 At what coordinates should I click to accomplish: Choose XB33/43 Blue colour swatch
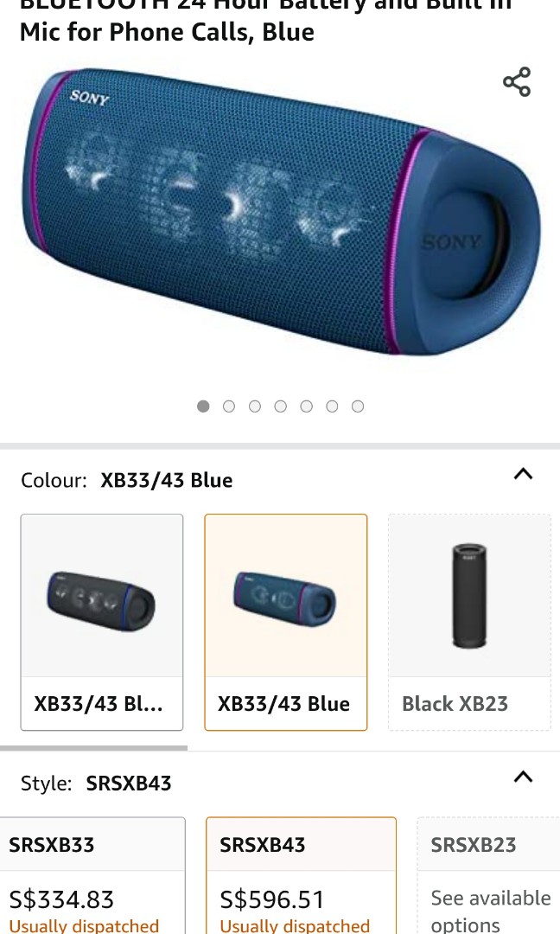click(286, 622)
